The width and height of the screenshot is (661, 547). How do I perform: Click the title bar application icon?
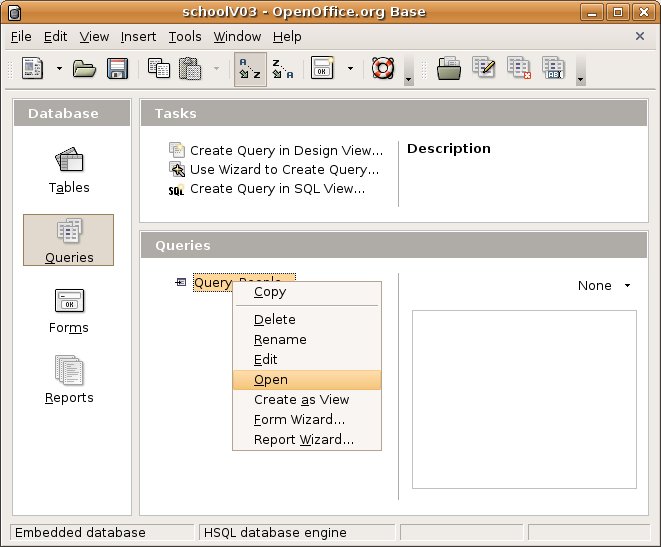point(14,13)
